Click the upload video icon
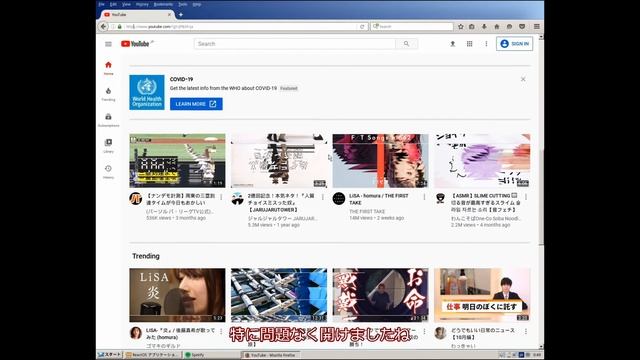 [x=453, y=44]
